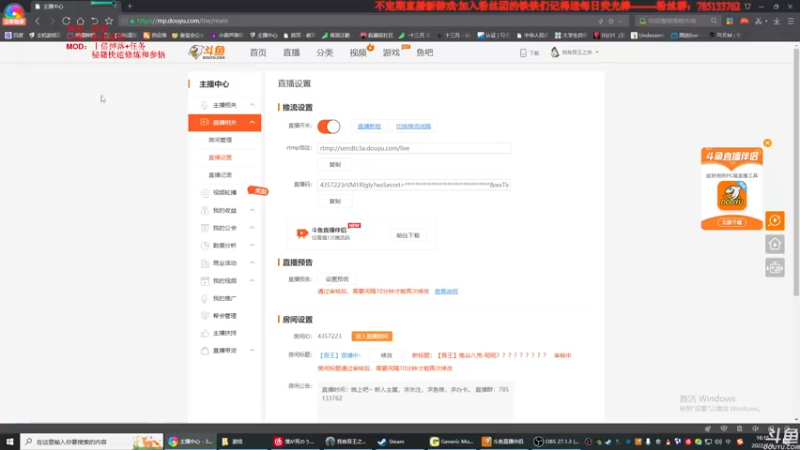
Task: Click the browser reload icon
Action: [66, 21]
